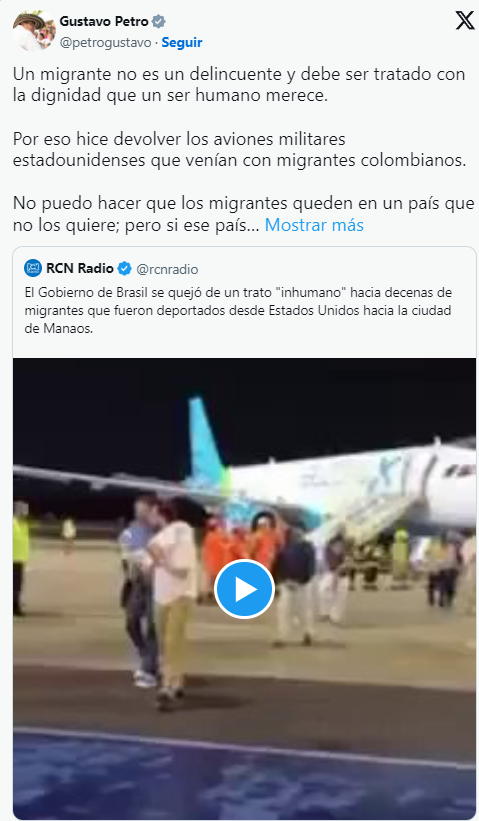Open quoted RCN Radio tweet text
This screenshot has height=821, width=479.
tap(238, 310)
